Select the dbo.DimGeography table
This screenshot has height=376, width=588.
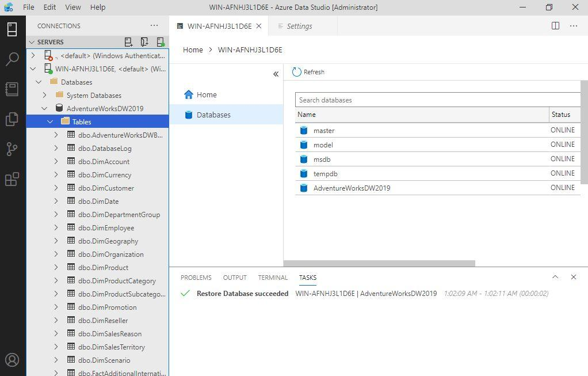[x=97, y=241]
